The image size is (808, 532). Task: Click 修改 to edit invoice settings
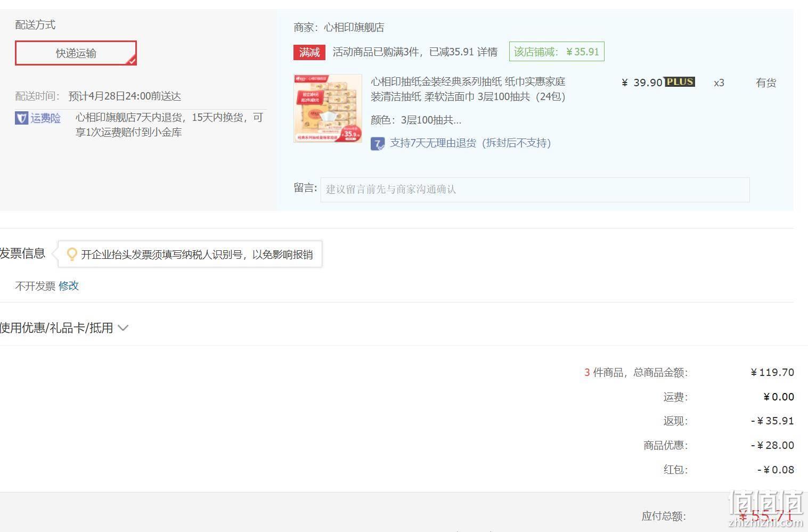[69, 286]
